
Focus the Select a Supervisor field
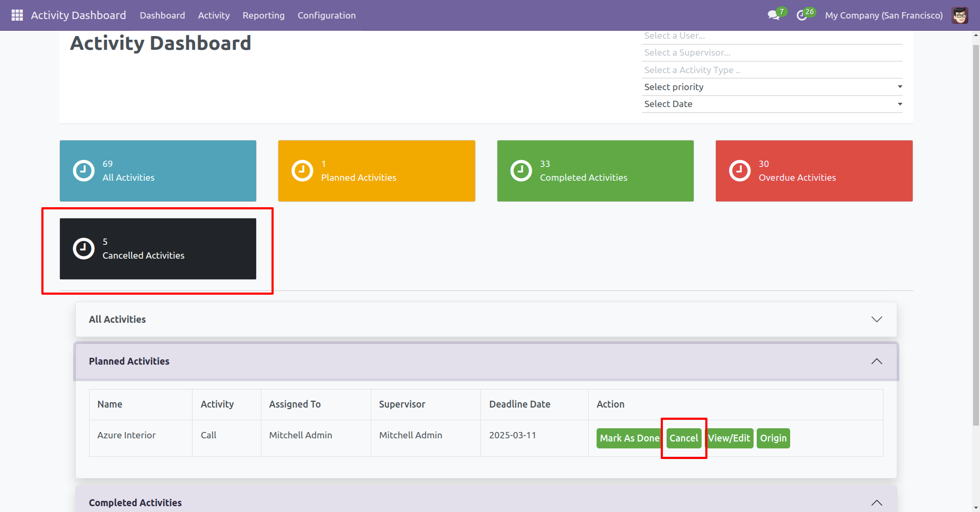772,53
